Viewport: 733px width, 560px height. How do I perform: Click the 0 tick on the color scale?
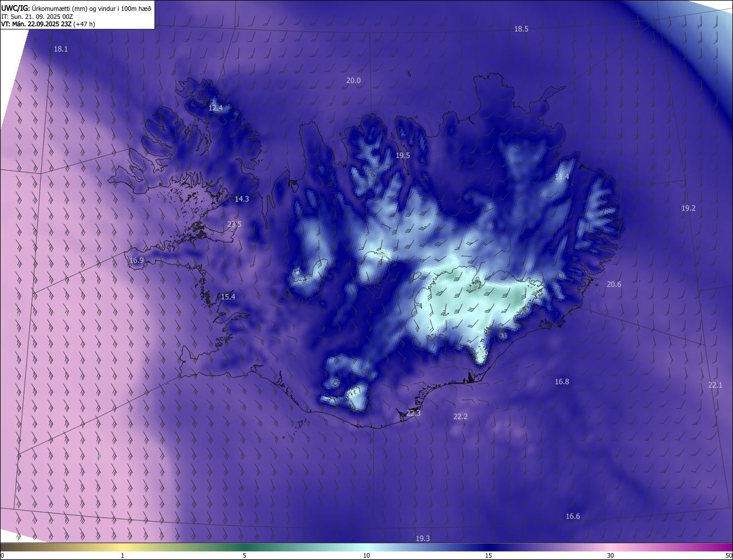click(x=2, y=555)
